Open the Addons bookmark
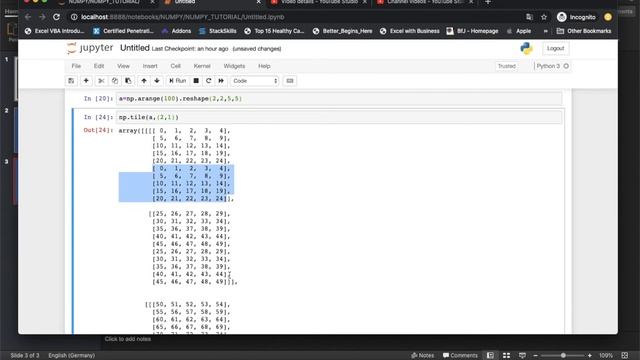Viewport: 640px width, 360px height. [176, 31]
